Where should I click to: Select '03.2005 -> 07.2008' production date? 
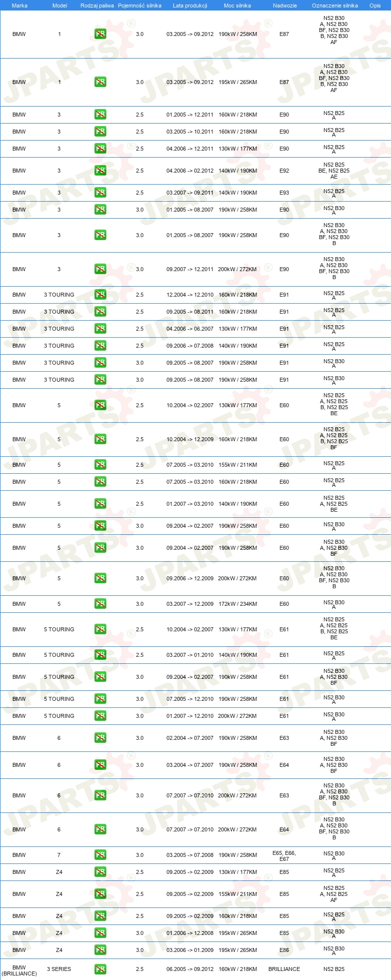[190, 855]
